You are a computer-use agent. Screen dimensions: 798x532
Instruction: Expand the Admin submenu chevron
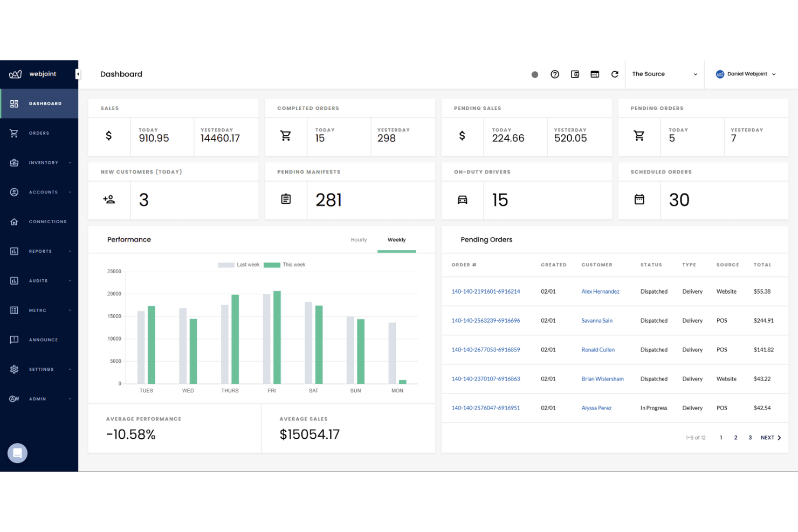coord(70,399)
